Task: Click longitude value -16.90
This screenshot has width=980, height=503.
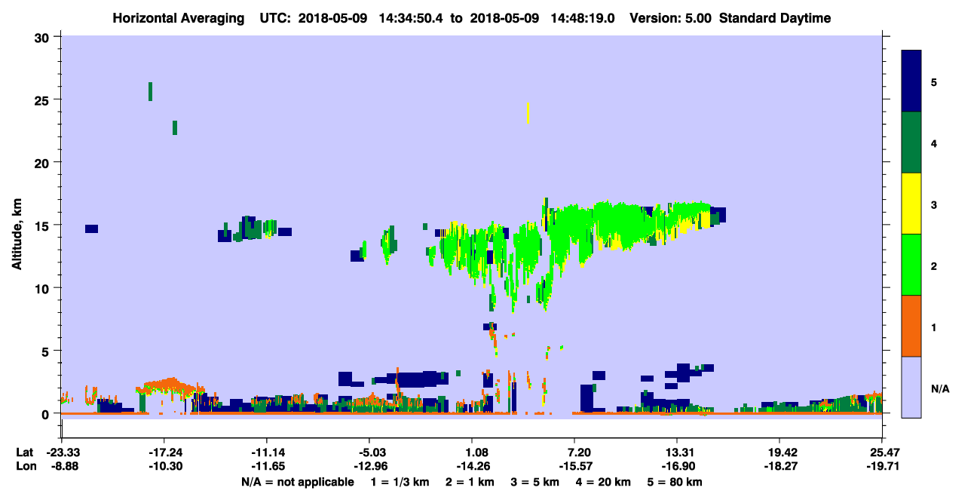Action: pyautogui.click(x=677, y=467)
